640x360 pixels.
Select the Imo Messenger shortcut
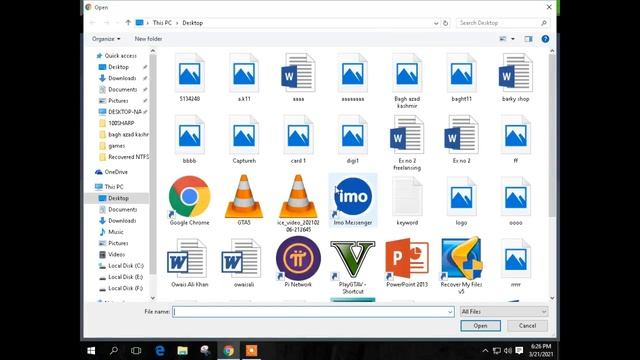point(353,201)
